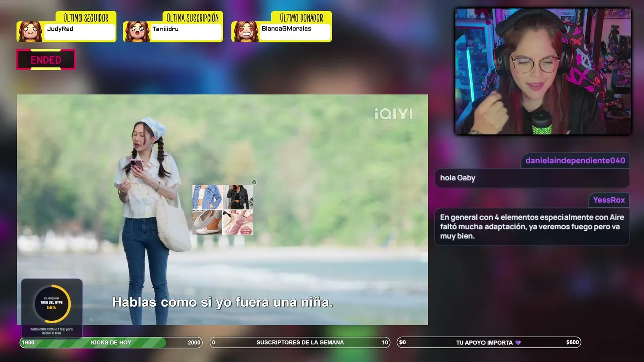Select the "hola Gaby" chat message

pyautogui.click(x=532, y=178)
